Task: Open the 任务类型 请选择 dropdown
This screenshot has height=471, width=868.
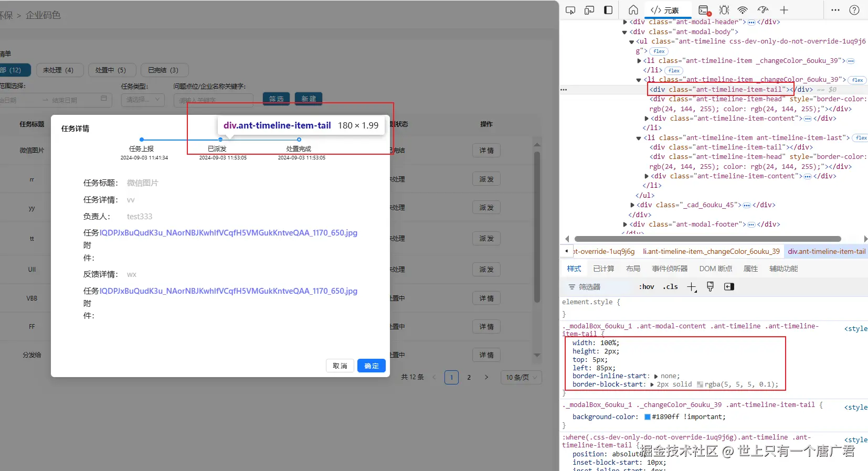Action: (x=143, y=100)
